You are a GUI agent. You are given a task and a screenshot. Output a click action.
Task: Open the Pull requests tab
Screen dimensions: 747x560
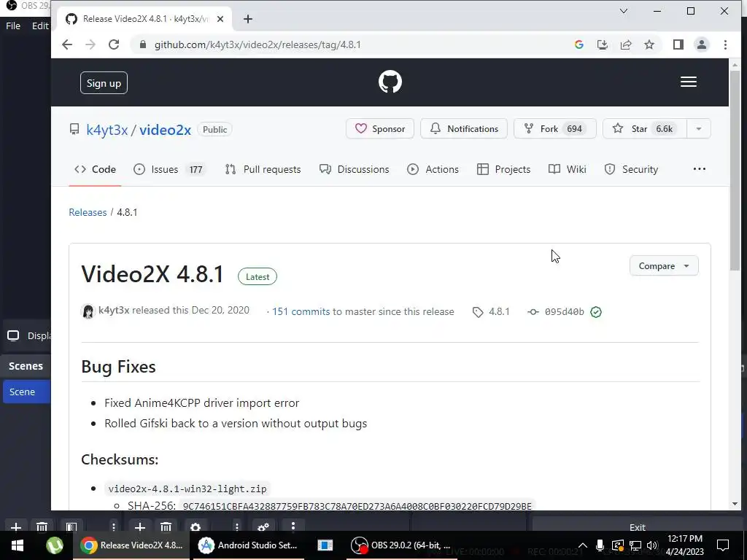click(x=263, y=169)
